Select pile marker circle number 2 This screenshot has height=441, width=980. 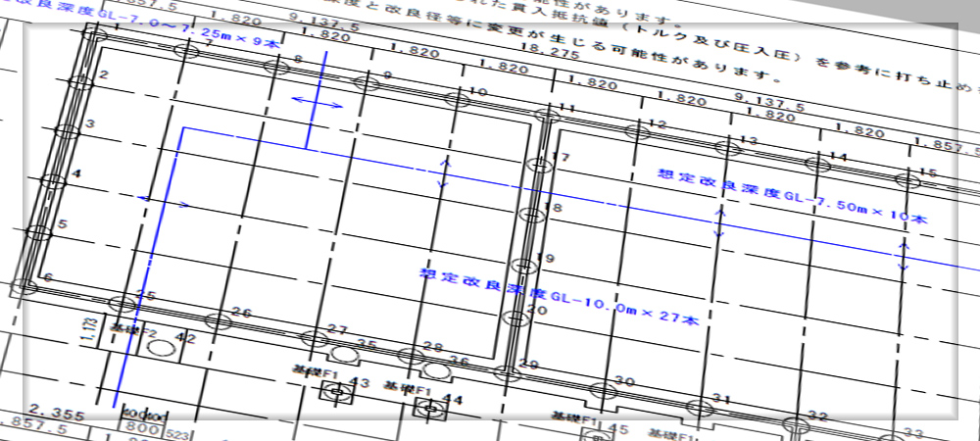(80, 82)
